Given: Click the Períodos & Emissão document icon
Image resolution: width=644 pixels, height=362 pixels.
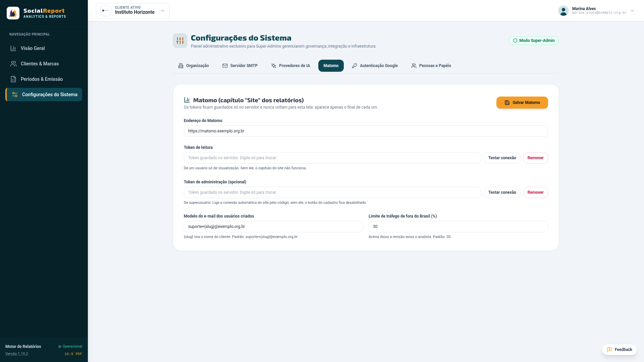Looking at the screenshot, I should (13, 79).
